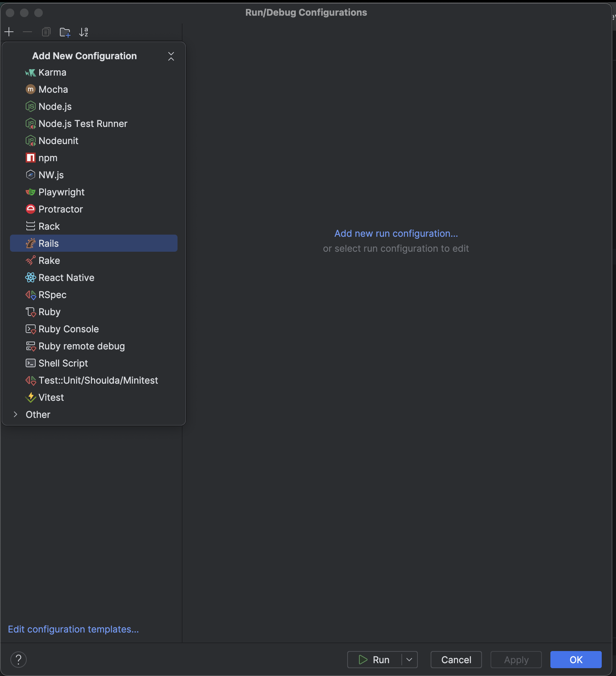Click the Vitest lightning icon
Screen dimensions: 616x676
tap(31, 398)
